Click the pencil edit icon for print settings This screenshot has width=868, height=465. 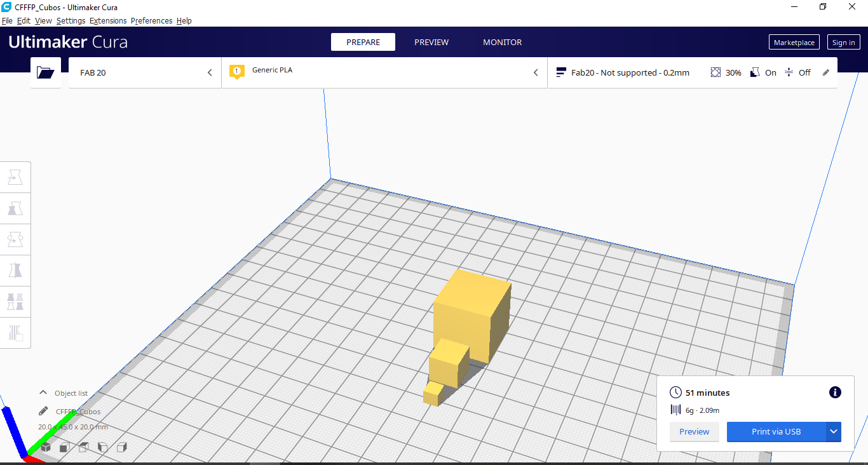click(826, 72)
